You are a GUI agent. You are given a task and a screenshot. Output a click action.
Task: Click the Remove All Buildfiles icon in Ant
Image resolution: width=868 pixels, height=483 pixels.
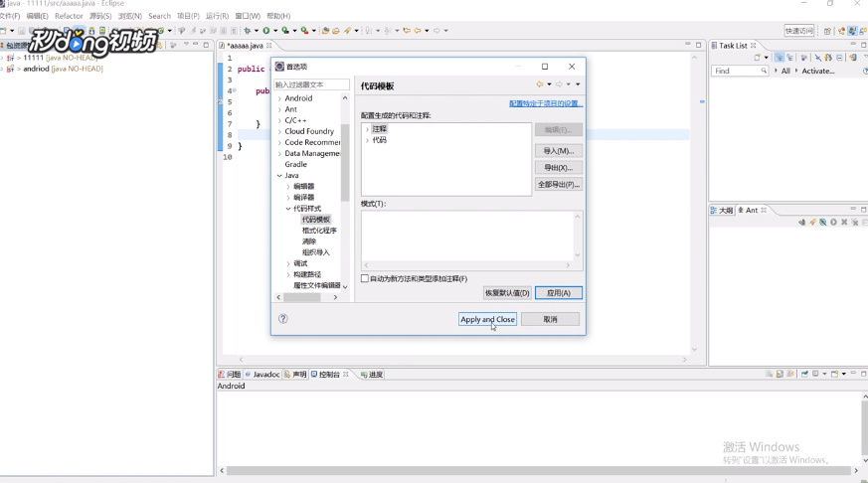pyautogui.click(x=855, y=222)
